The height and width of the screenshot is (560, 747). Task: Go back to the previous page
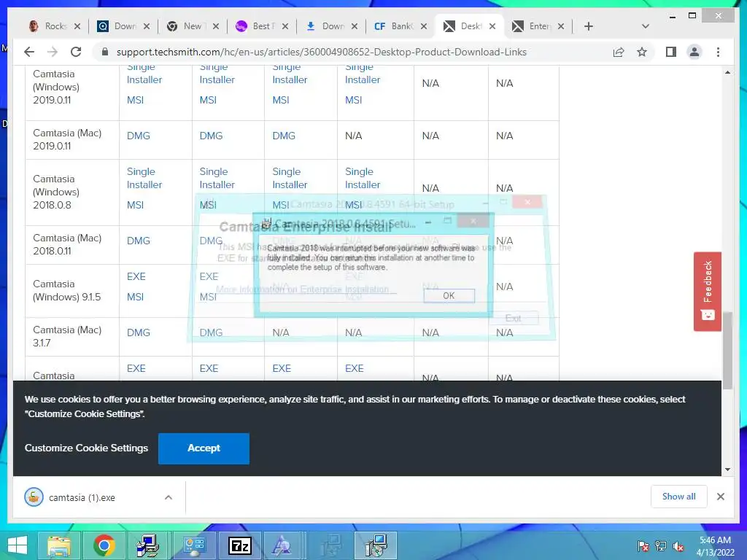coord(29,52)
